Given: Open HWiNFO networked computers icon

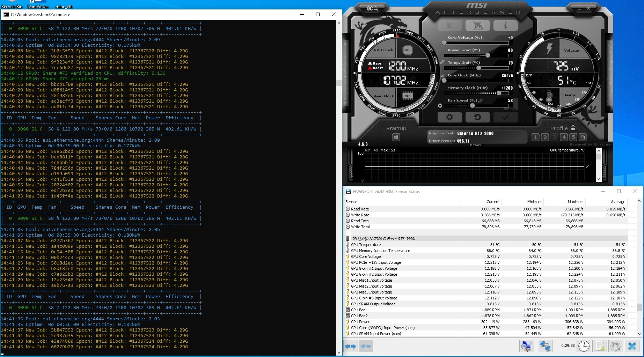Looking at the screenshot, I should (x=545, y=346).
